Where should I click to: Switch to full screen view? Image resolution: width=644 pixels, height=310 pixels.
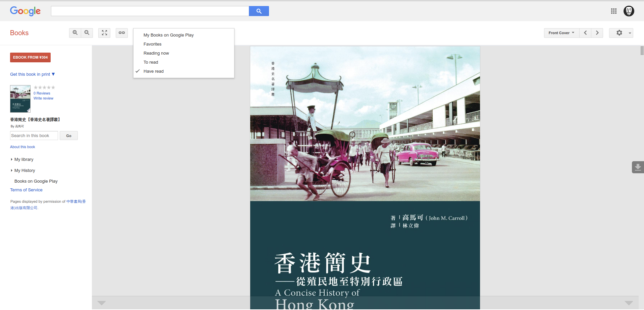[104, 33]
